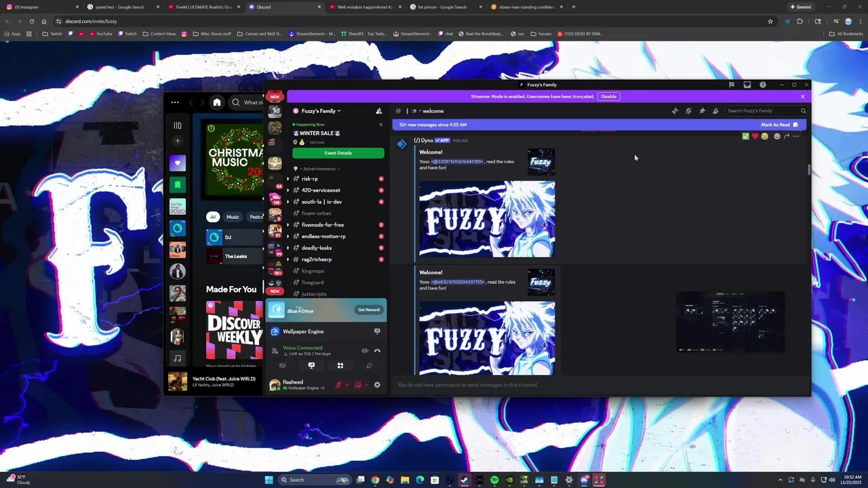Open Discord help question mark icon
The image size is (868, 488).
click(763, 85)
